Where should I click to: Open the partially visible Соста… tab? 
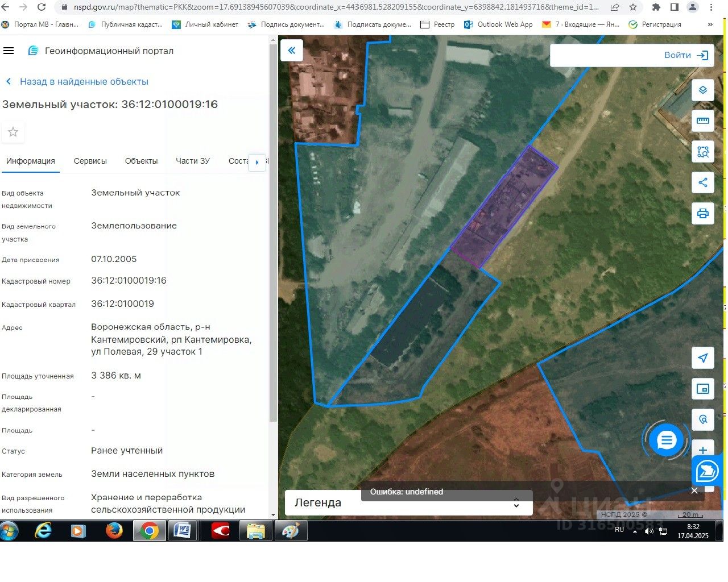tap(238, 161)
